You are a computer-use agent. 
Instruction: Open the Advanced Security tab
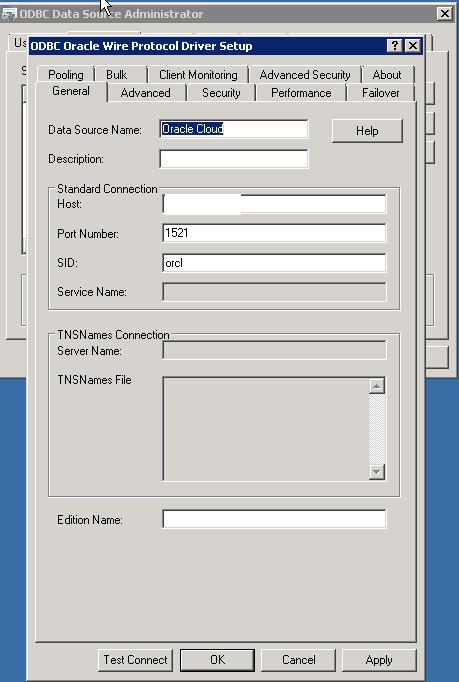[x=305, y=75]
